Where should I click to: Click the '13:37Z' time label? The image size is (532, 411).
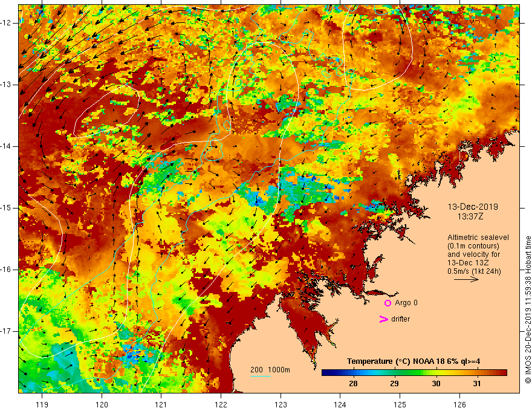click(x=470, y=216)
